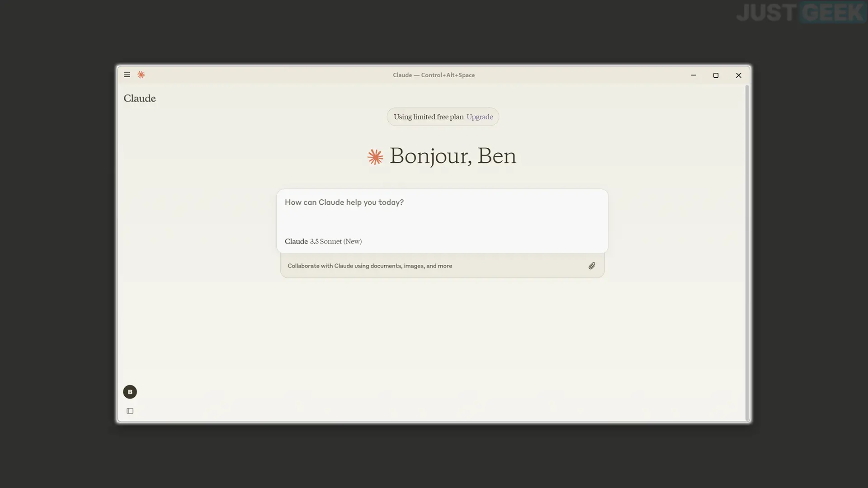Open the Claude 3.5 Sonnet (New) model selector
This screenshot has width=868, height=488.
click(323, 241)
